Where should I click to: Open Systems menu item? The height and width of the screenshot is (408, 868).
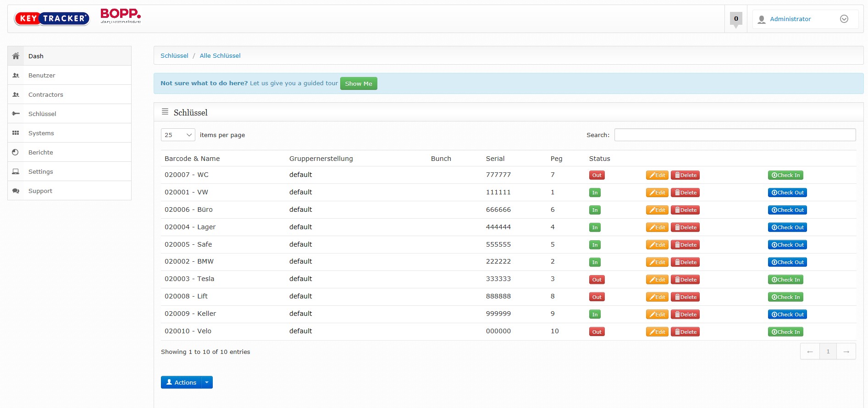point(70,133)
